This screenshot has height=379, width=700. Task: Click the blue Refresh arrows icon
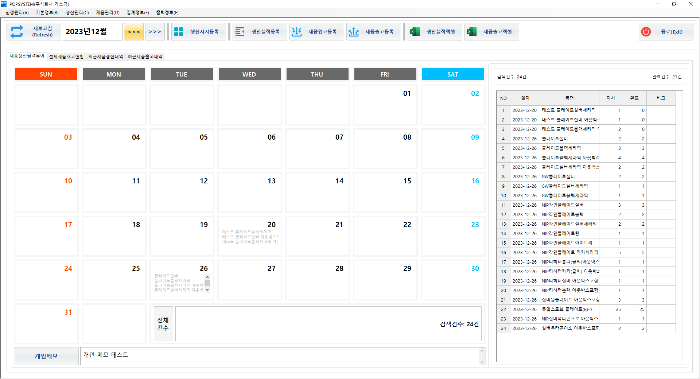[x=17, y=32]
